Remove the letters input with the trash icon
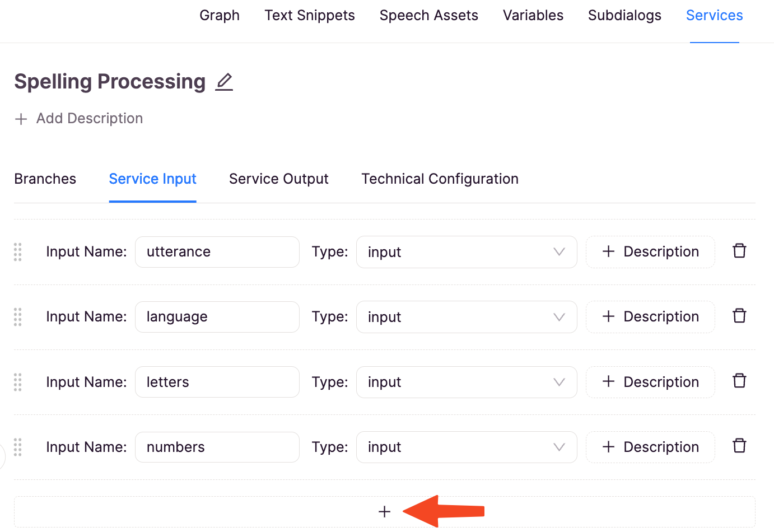The width and height of the screenshot is (774, 532). pyautogui.click(x=739, y=381)
